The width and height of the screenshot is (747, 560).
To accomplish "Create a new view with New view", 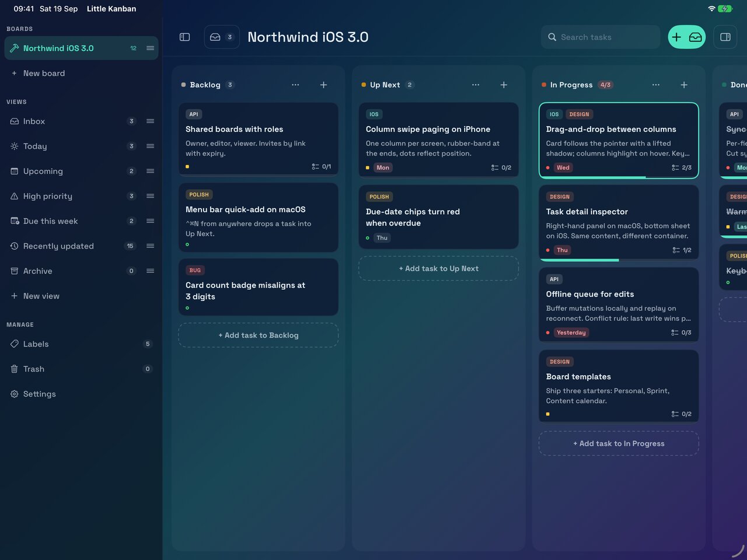I will 36,296.
